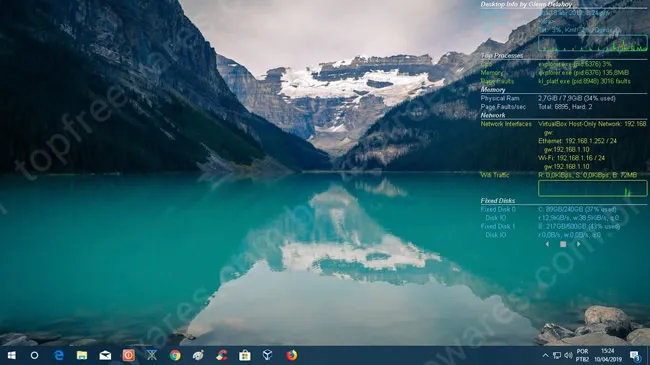Click the 'Desktop Info by Glenn Delahoy' title

click(526, 5)
